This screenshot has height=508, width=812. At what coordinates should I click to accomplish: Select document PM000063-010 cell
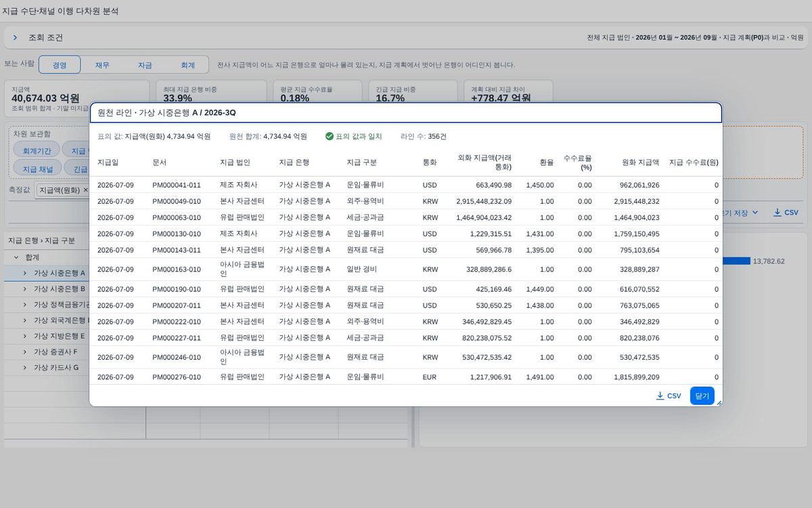point(177,217)
